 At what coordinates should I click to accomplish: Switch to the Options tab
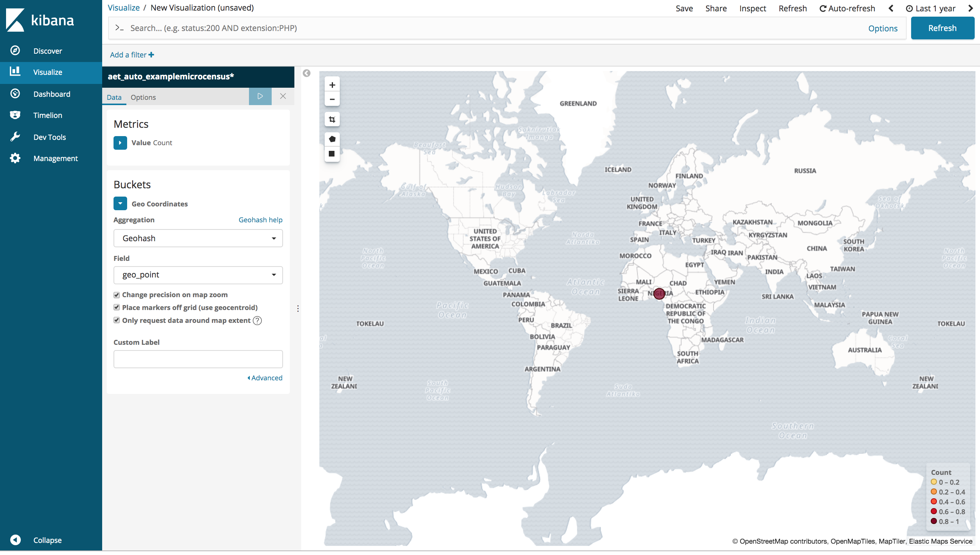[143, 97]
